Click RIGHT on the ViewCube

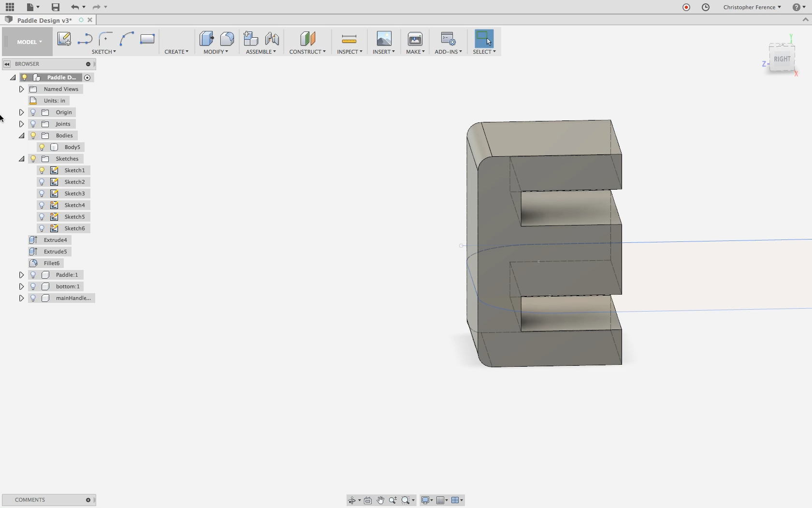[782, 59]
